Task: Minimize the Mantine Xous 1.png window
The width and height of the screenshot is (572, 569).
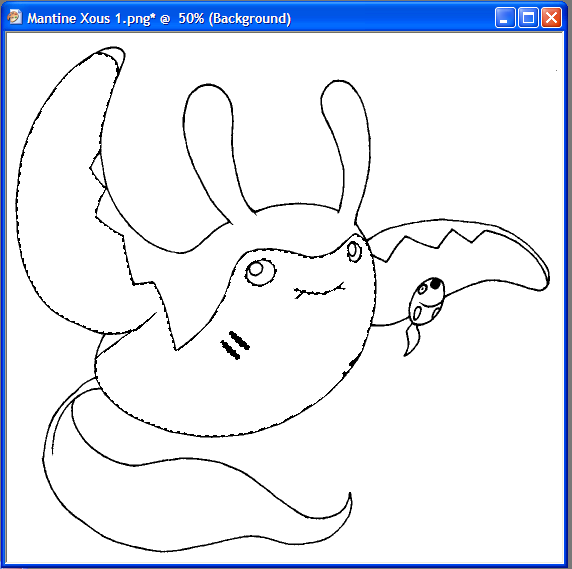Action: pos(505,18)
